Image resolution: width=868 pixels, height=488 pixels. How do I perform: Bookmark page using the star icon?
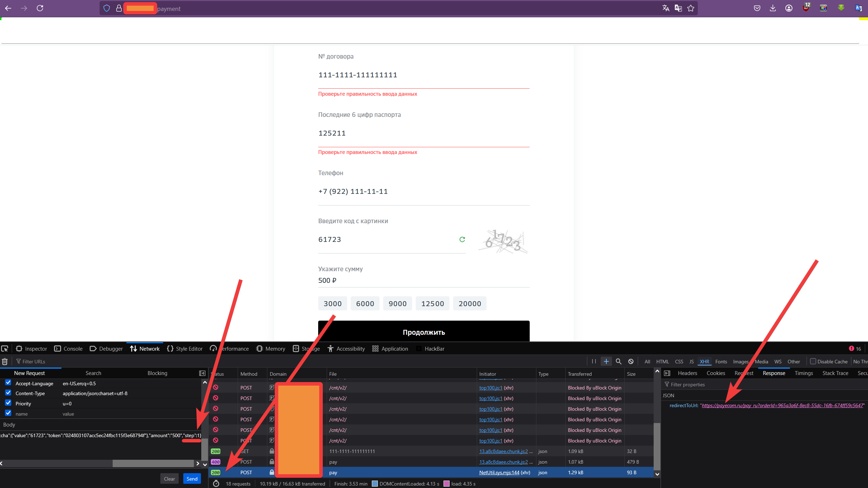[x=691, y=8]
